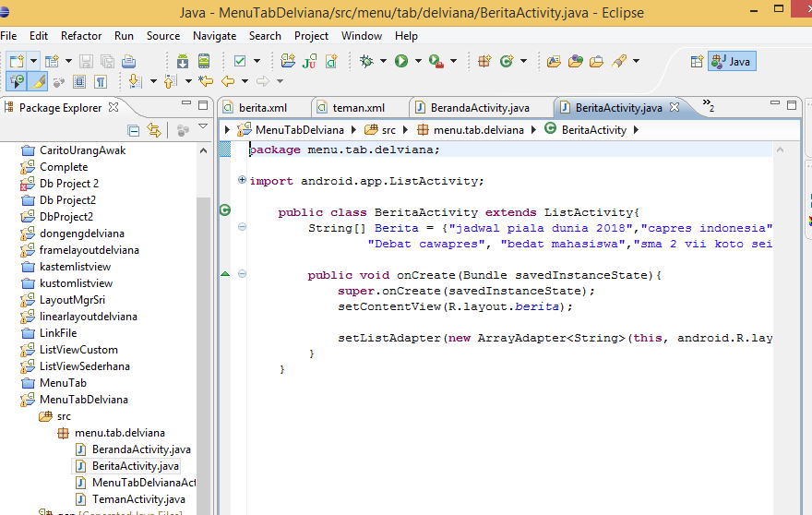
Task: Open the Package Explorer View Menu
Action: click(203, 126)
